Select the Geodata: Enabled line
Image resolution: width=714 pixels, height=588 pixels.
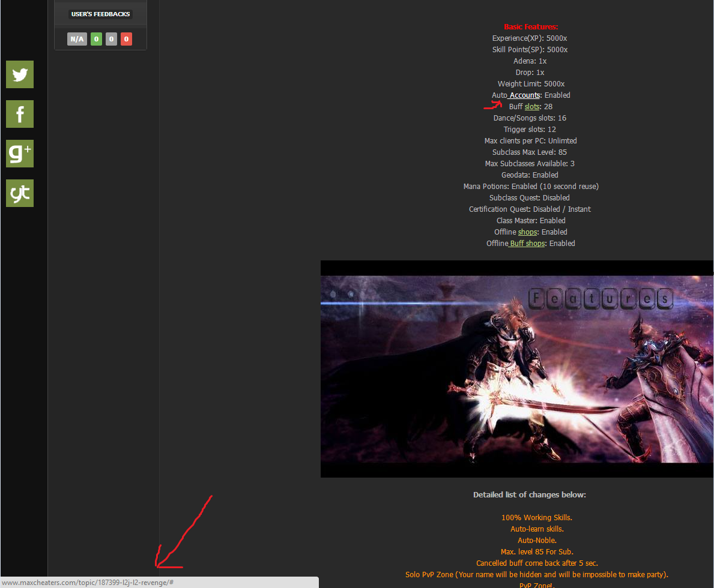[530, 175]
